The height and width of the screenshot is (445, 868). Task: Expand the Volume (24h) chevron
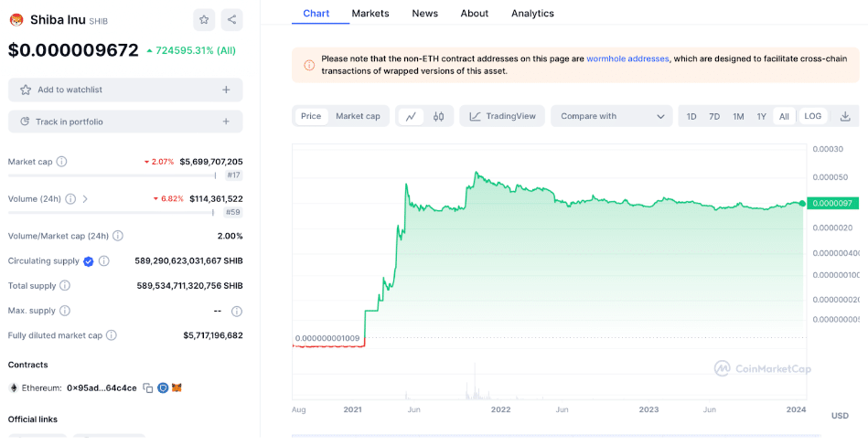coord(85,199)
